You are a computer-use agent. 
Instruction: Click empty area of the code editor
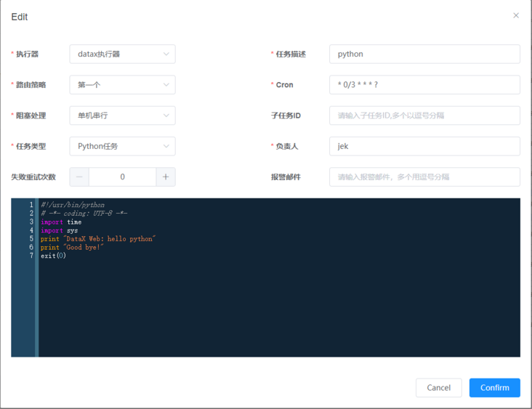point(276,312)
